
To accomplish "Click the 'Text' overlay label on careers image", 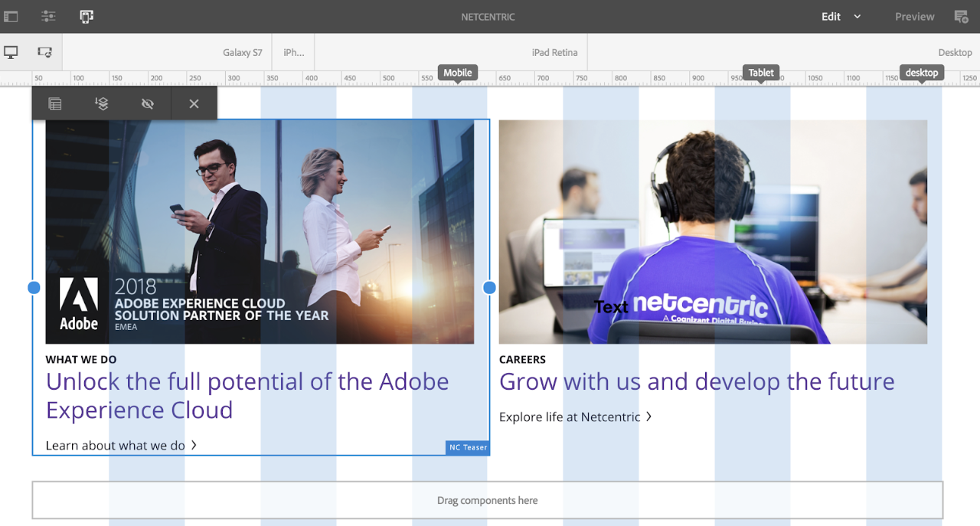I will (x=611, y=307).
